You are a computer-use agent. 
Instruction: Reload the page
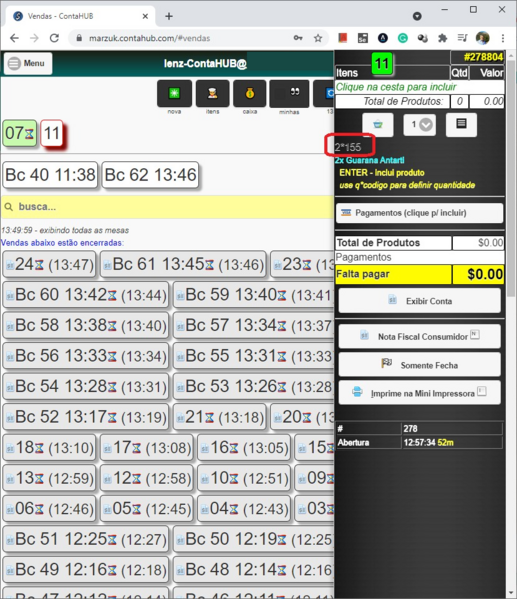click(x=55, y=38)
